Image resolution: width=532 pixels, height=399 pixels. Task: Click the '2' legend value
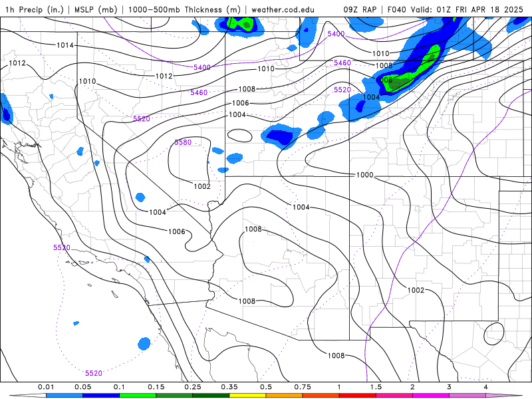point(412,387)
